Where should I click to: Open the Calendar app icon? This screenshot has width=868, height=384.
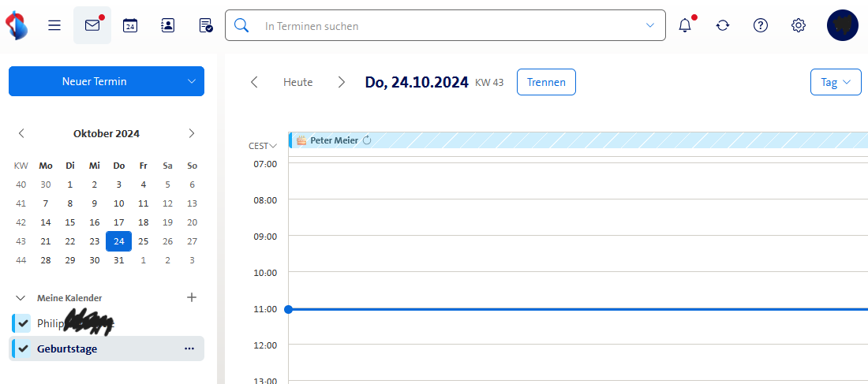click(130, 25)
